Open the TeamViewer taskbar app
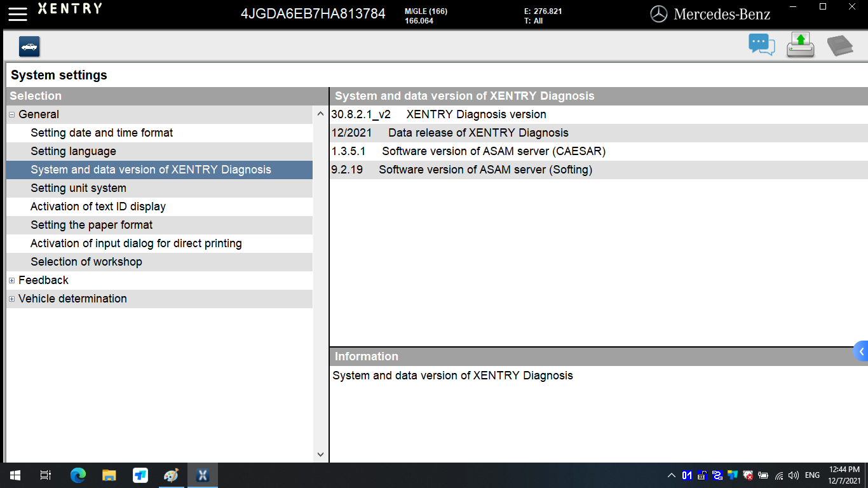 click(x=140, y=475)
